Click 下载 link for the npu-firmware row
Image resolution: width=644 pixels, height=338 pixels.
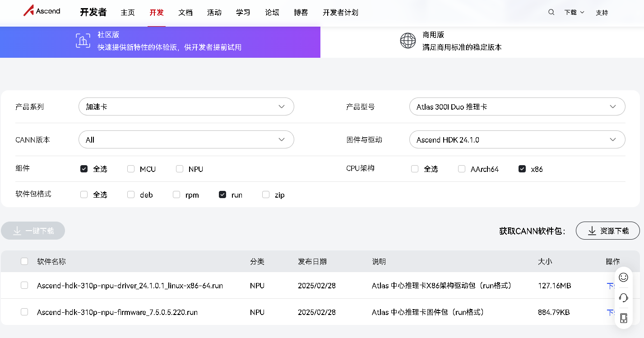[611, 312]
